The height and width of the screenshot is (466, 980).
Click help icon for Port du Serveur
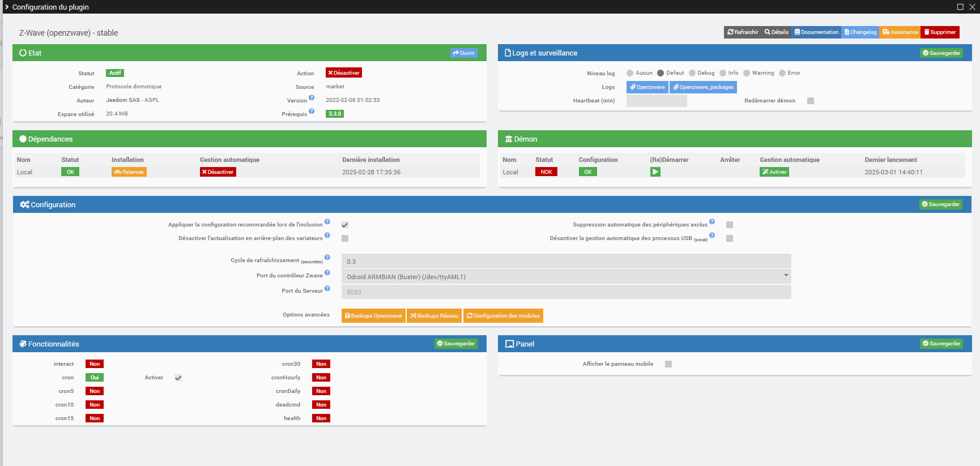pos(327,288)
